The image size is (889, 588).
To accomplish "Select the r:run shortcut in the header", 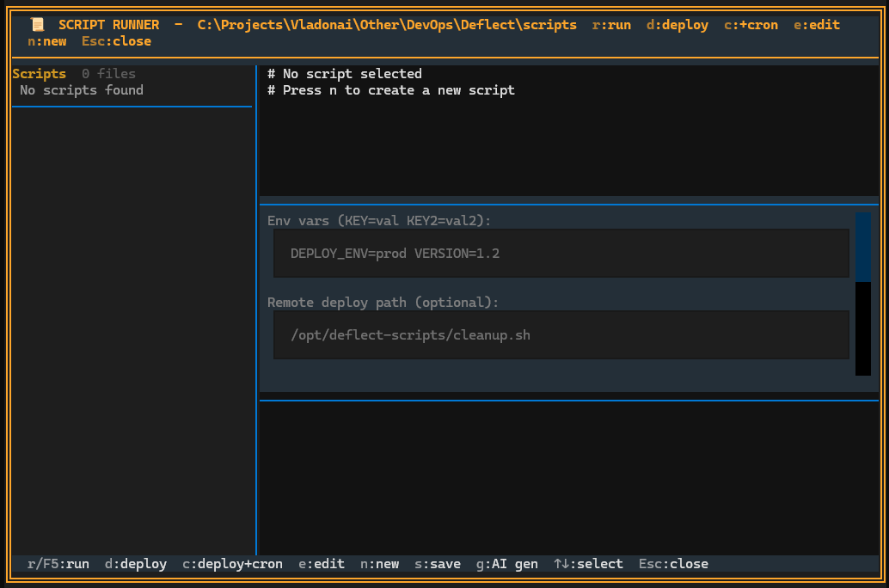I will [611, 24].
